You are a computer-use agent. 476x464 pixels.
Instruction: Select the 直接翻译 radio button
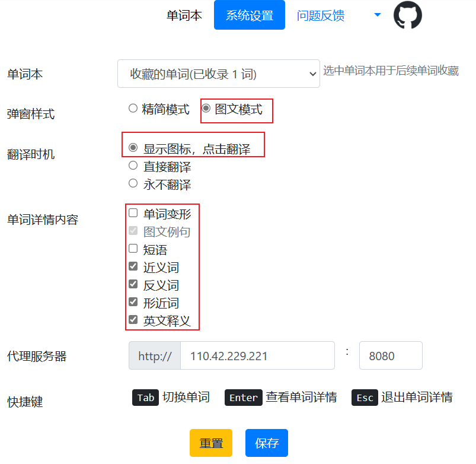click(x=133, y=166)
